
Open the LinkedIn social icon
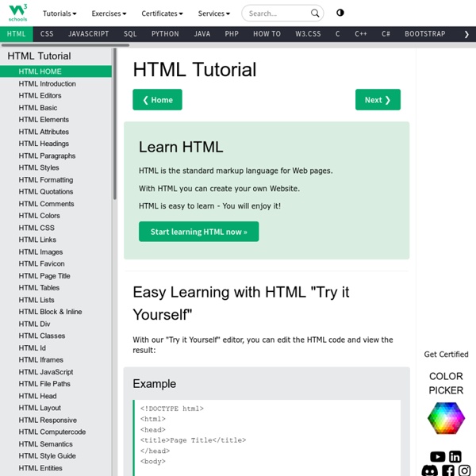pos(455,456)
